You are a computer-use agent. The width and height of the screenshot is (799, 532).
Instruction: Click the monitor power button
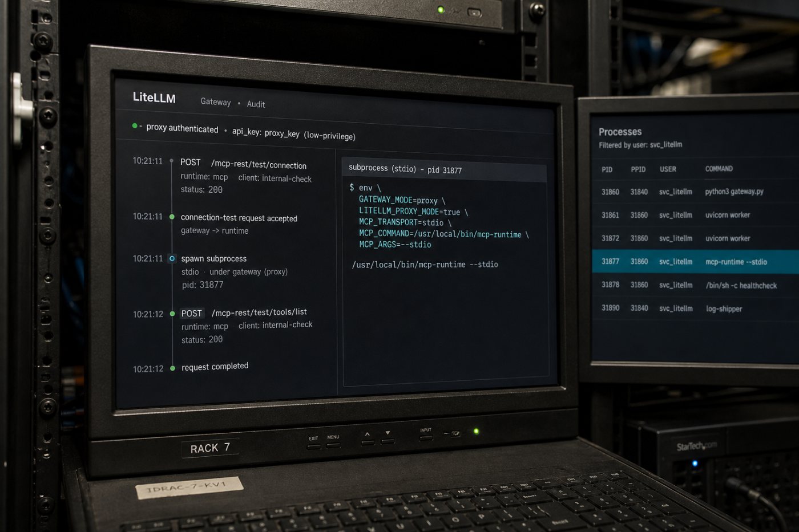click(455, 434)
